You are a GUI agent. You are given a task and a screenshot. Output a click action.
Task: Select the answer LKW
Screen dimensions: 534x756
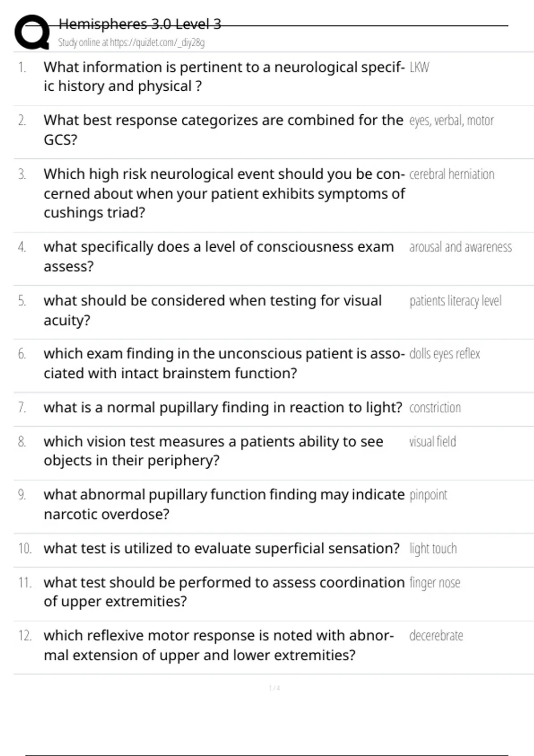[x=419, y=68]
